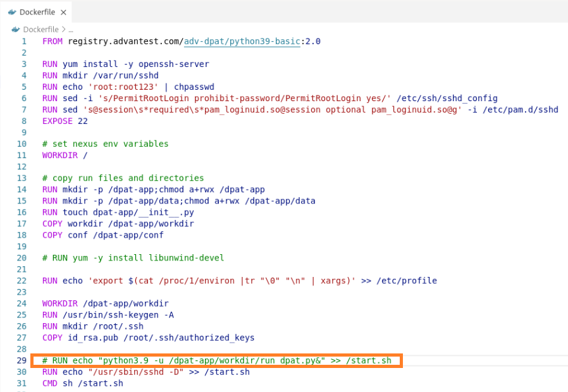568x392 pixels.
Task: Click the 'RUN yum install -y openssh-server' line
Action: [x=125, y=64]
